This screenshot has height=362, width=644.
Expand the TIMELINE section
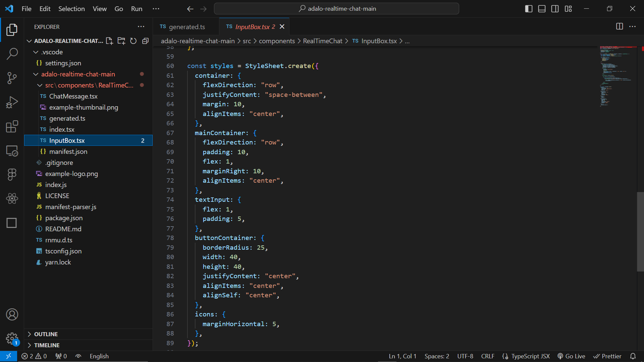(x=47, y=345)
